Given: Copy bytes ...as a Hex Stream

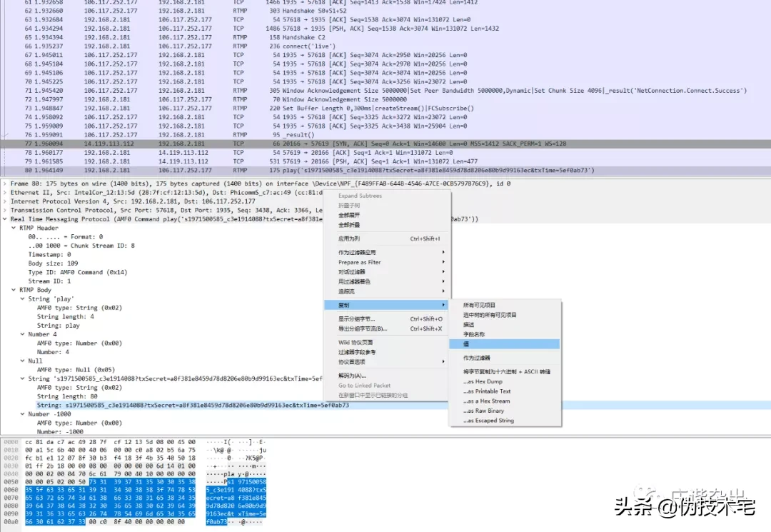Looking at the screenshot, I should (505, 401).
